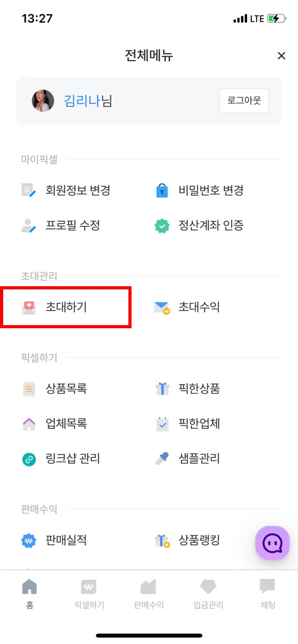Open 회원정보 변경 menu icon
Viewport: 298px width, 644px height.
coord(29,191)
